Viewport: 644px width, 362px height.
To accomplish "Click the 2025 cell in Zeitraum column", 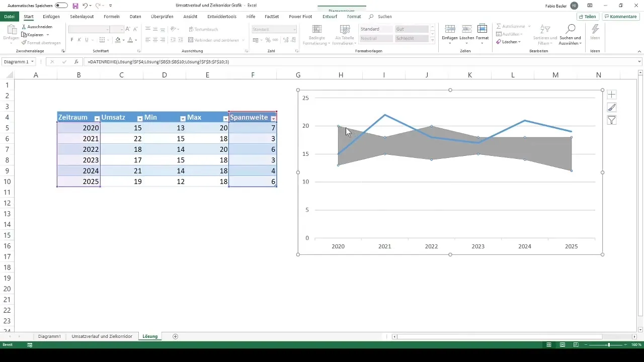I will point(79,181).
